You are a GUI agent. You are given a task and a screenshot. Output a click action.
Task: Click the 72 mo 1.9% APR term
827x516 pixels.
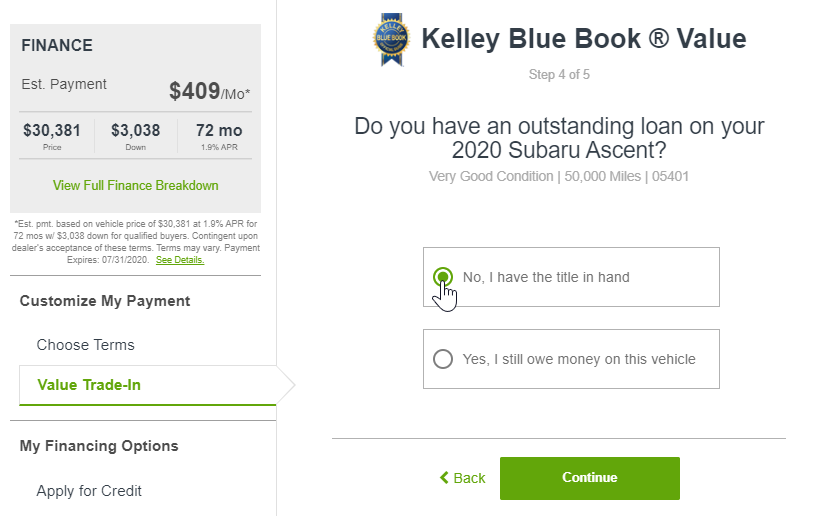(219, 136)
